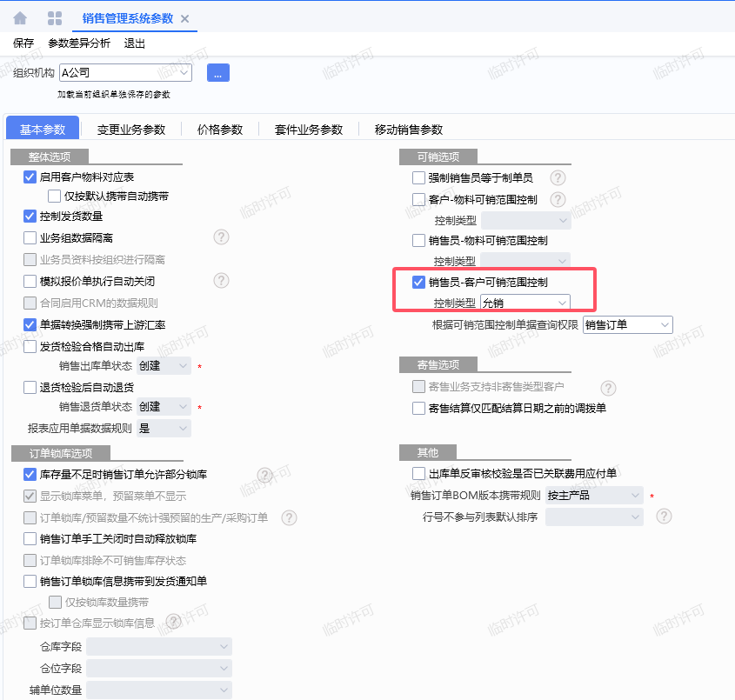This screenshot has height=700, width=735.
Task: Enable 发货检验合格自动出库 checkbox
Action: point(30,346)
